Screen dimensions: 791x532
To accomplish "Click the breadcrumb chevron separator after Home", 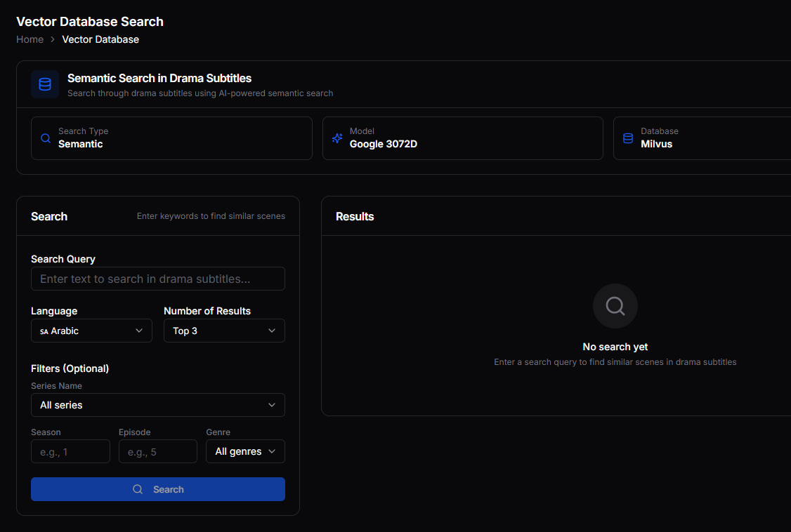I will (x=53, y=40).
